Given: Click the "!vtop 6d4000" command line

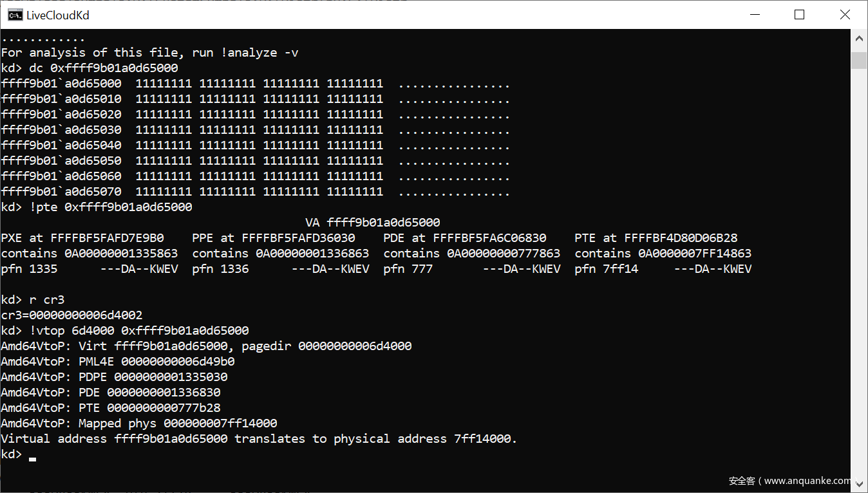Looking at the screenshot, I should tap(138, 331).
